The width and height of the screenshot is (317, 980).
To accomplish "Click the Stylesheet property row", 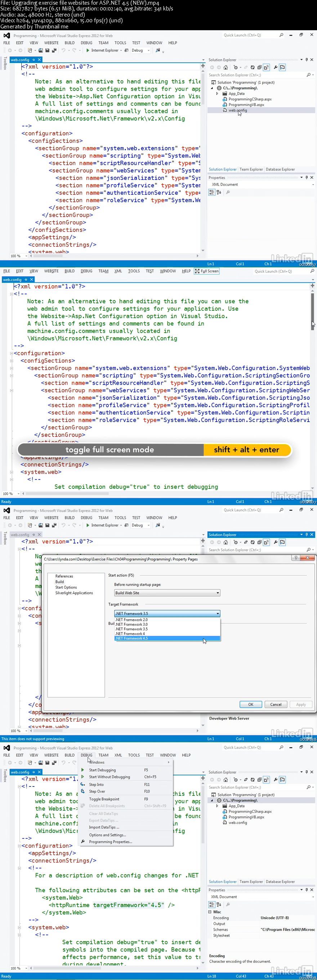I will [262, 935].
